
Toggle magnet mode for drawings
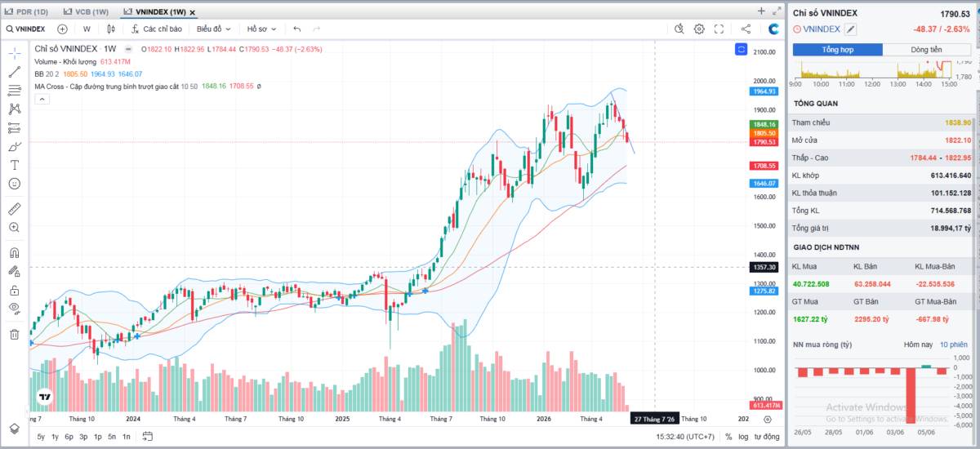(x=14, y=252)
